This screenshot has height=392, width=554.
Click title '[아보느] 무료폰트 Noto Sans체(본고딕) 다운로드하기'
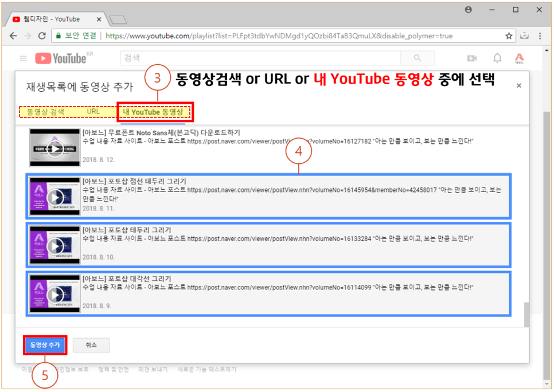pyautogui.click(x=161, y=133)
